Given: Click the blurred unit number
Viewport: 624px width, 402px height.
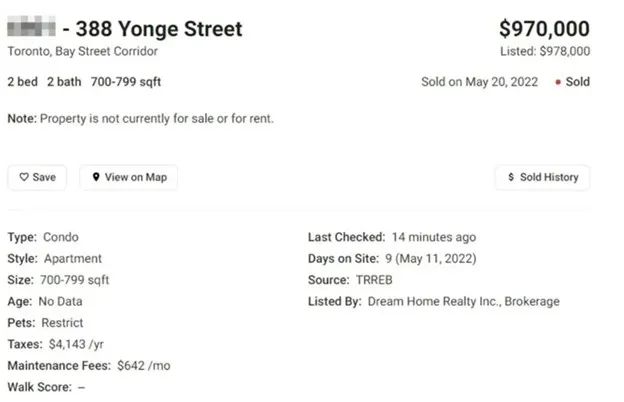Looking at the screenshot, I should (x=31, y=26).
